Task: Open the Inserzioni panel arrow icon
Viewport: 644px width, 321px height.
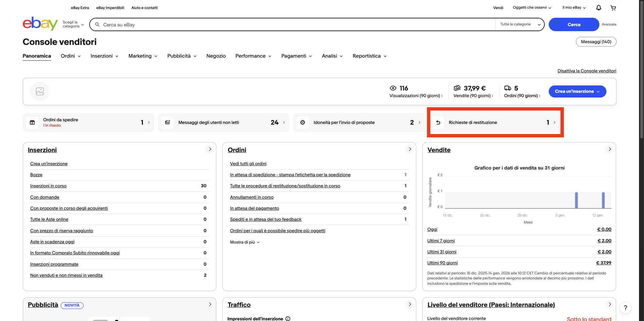Action: click(x=210, y=149)
